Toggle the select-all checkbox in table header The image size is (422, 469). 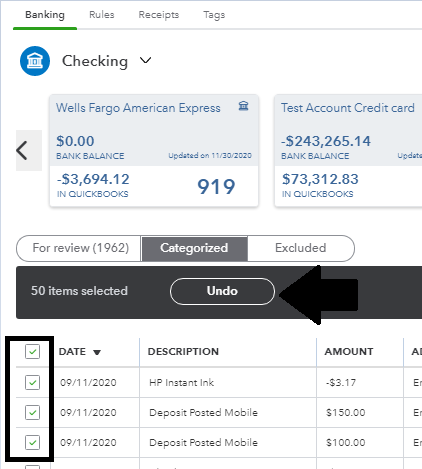32,351
